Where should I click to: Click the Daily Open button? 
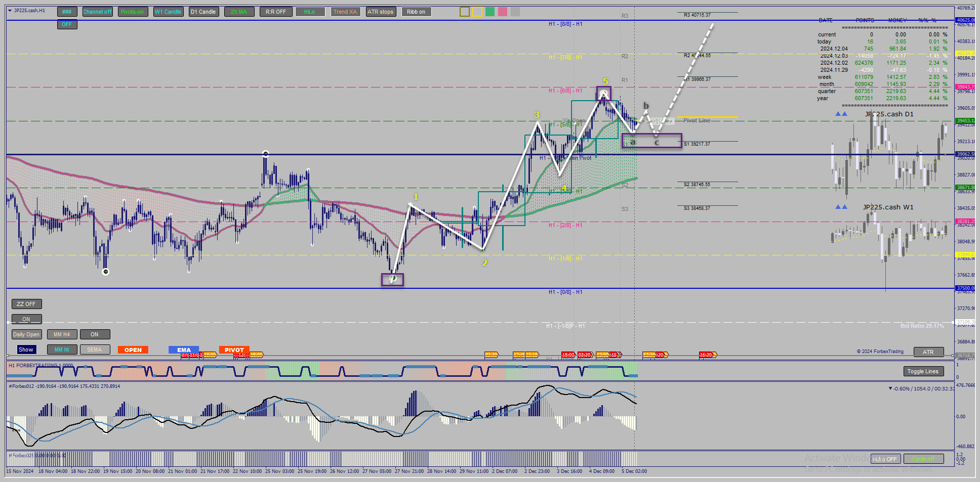pos(27,334)
